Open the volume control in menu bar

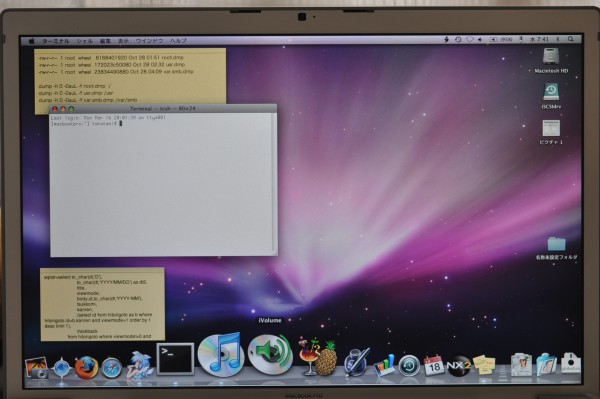point(480,39)
